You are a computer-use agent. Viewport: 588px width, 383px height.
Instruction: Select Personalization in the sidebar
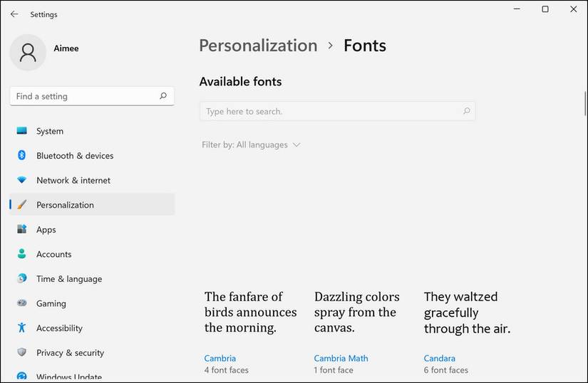tap(65, 205)
